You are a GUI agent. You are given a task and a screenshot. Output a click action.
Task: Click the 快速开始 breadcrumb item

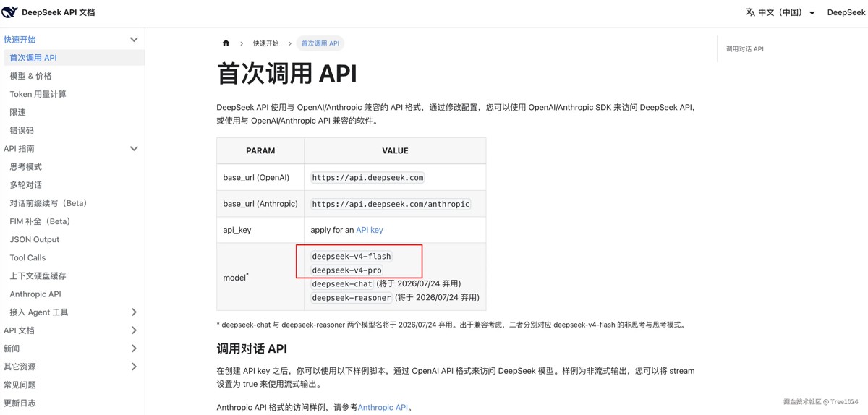265,43
